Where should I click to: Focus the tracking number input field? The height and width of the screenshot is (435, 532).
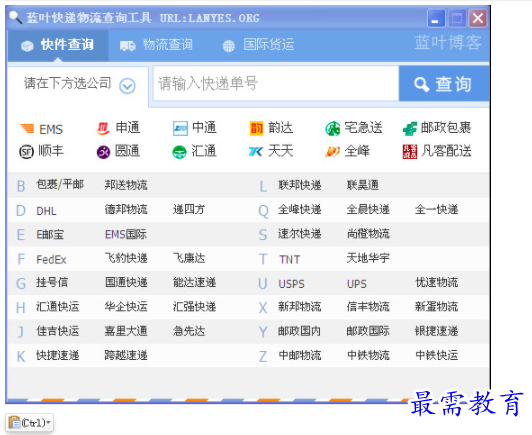pyautogui.click(x=276, y=83)
